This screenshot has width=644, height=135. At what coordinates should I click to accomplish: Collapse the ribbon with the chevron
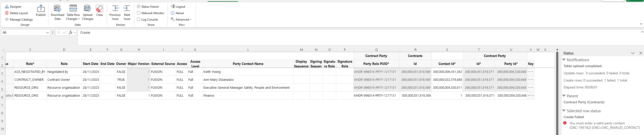641,24
